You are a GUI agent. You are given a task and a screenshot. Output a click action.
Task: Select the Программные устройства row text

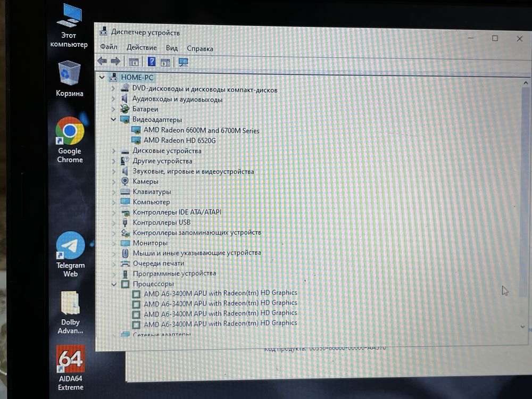click(x=174, y=273)
